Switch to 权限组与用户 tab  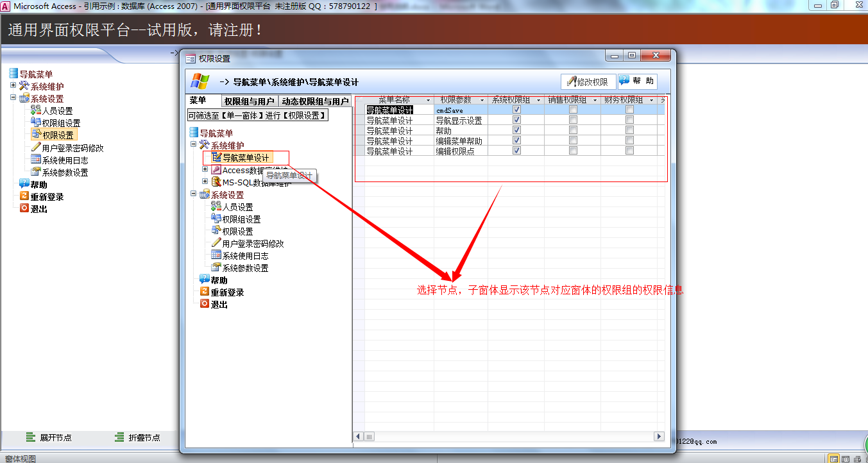pyautogui.click(x=250, y=101)
